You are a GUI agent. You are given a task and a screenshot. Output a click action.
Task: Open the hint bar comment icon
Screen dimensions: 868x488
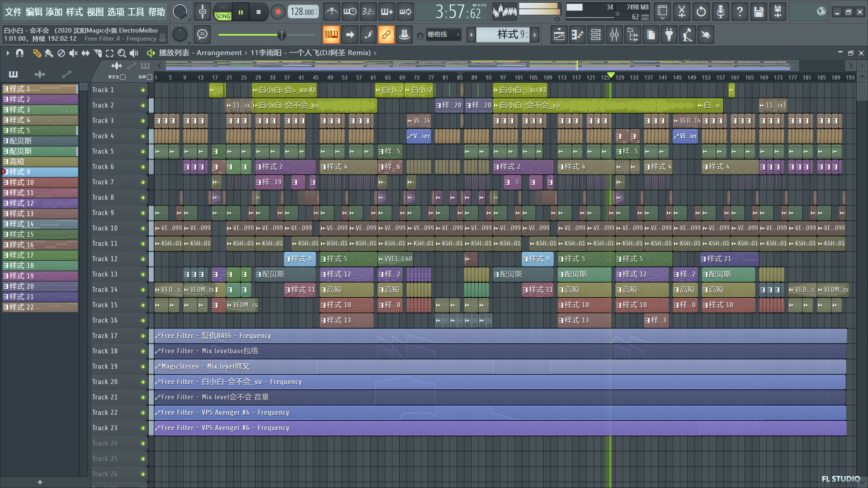203,34
